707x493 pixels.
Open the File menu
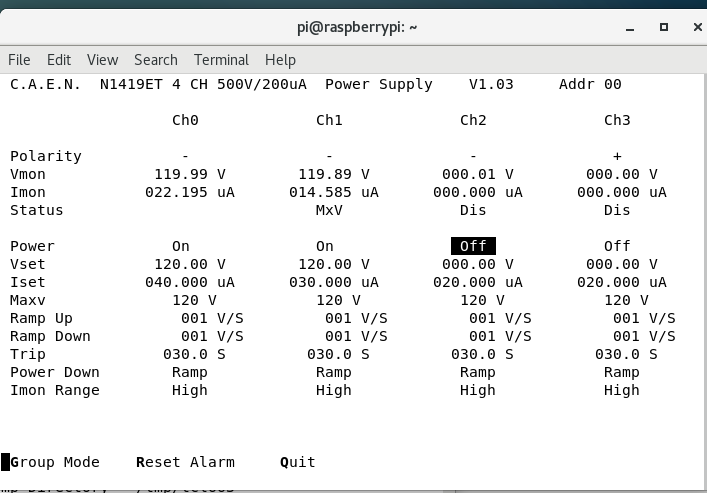19,60
